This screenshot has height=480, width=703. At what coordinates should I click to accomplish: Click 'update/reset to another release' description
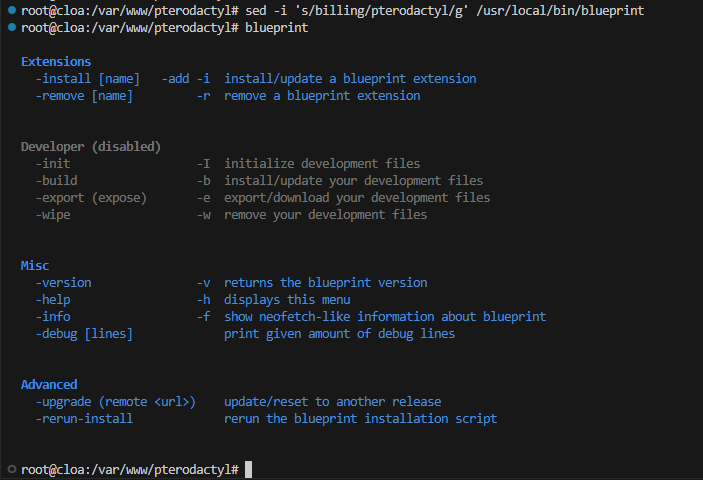pyautogui.click(x=333, y=402)
